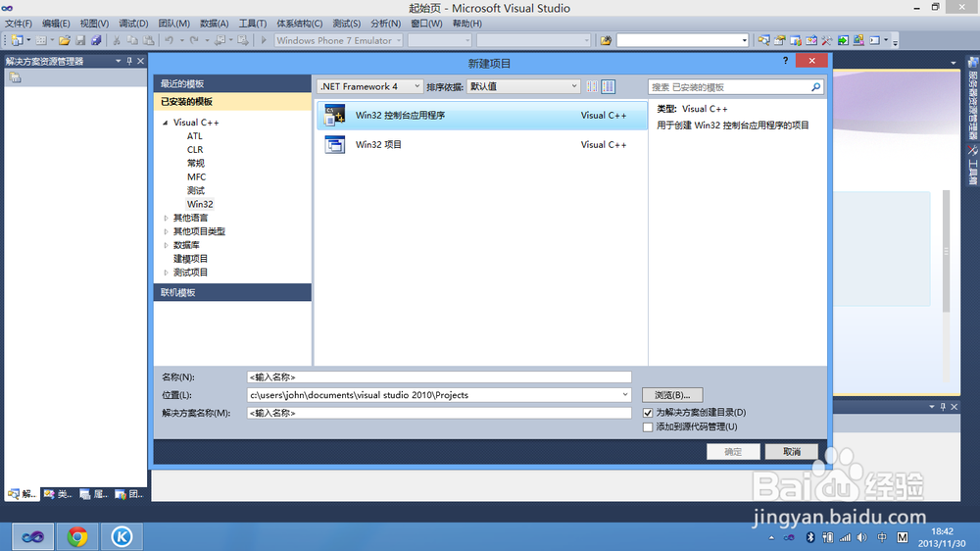980x551 pixels.
Task: Click the 浏览(B)... browse button
Action: 672,395
